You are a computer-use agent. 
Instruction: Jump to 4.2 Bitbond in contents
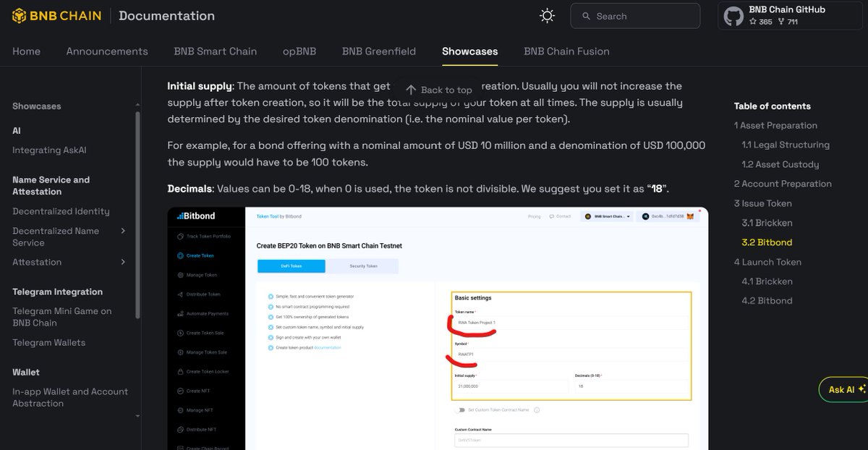click(x=767, y=301)
